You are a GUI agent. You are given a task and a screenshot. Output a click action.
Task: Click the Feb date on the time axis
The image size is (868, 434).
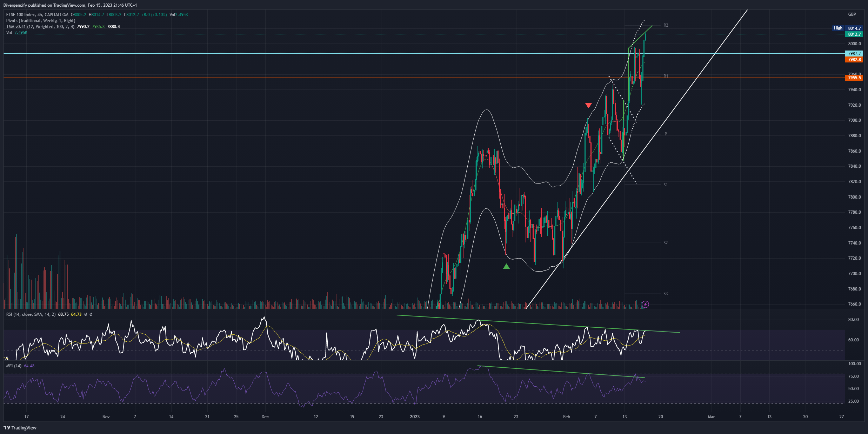click(567, 417)
